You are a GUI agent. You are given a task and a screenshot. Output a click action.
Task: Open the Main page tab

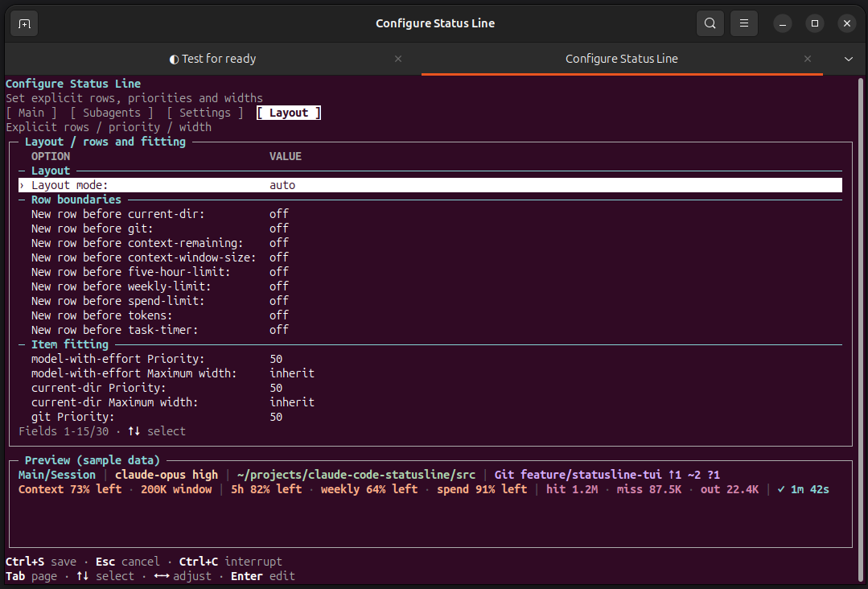point(31,113)
